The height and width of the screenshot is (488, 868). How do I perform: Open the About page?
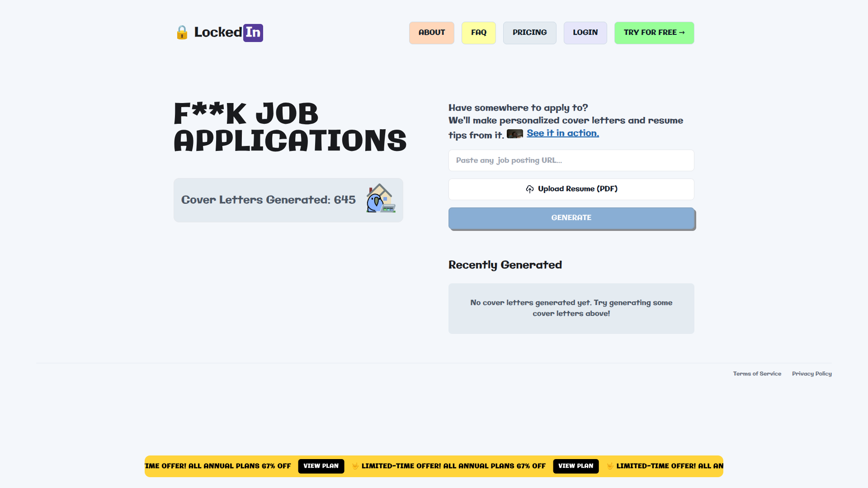(x=431, y=33)
